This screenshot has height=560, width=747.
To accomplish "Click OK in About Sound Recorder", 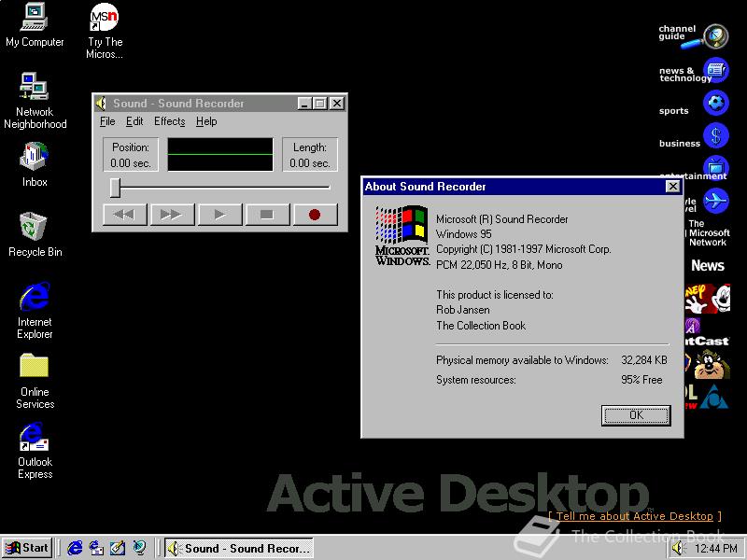I will coord(636,415).
